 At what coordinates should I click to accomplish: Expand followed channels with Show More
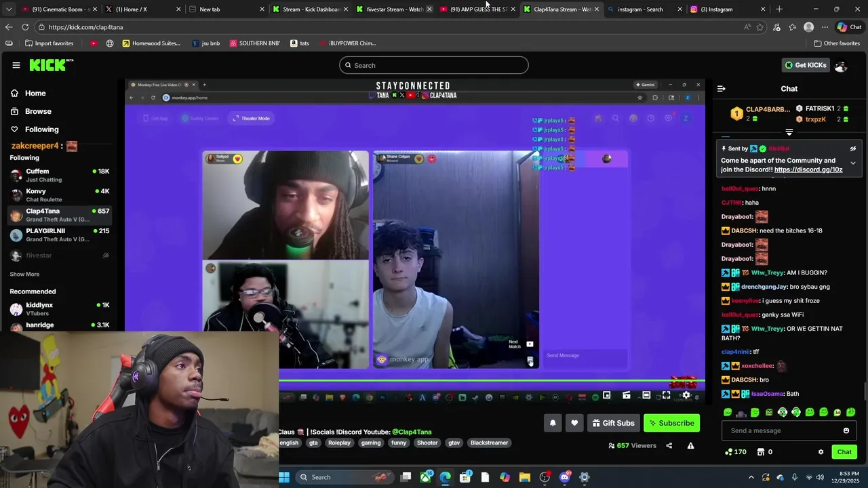pyautogui.click(x=24, y=274)
